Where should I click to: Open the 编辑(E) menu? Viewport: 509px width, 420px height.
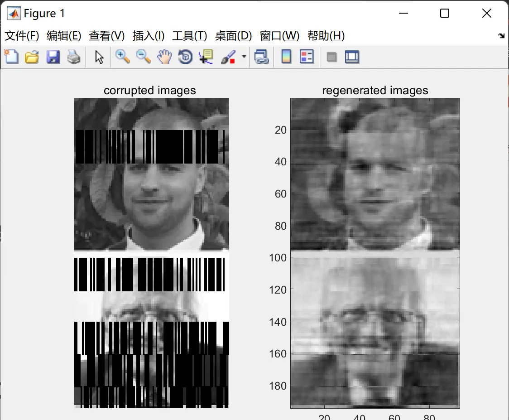[x=64, y=36]
